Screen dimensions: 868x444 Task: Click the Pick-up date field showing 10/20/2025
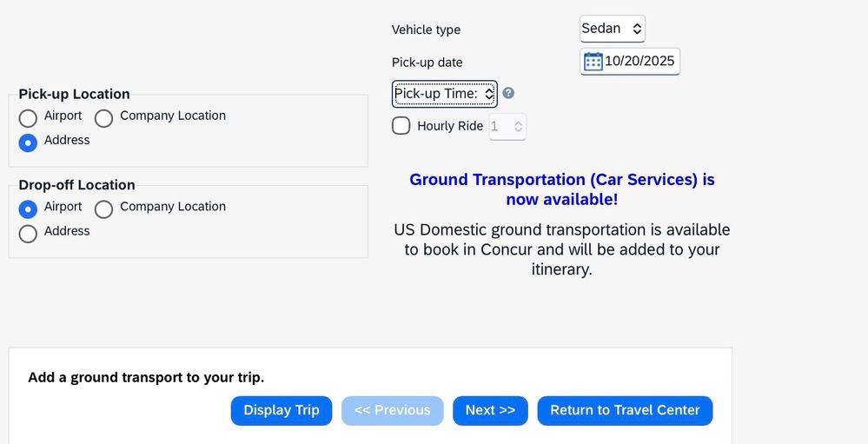click(639, 62)
